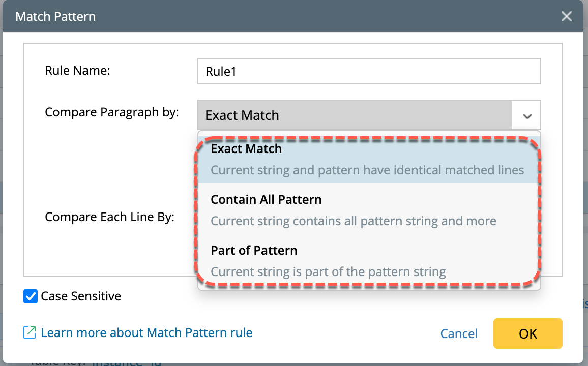Collapse the dropdown using the chevron arrow
This screenshot has height=366, width=588.
pos(527,116)
